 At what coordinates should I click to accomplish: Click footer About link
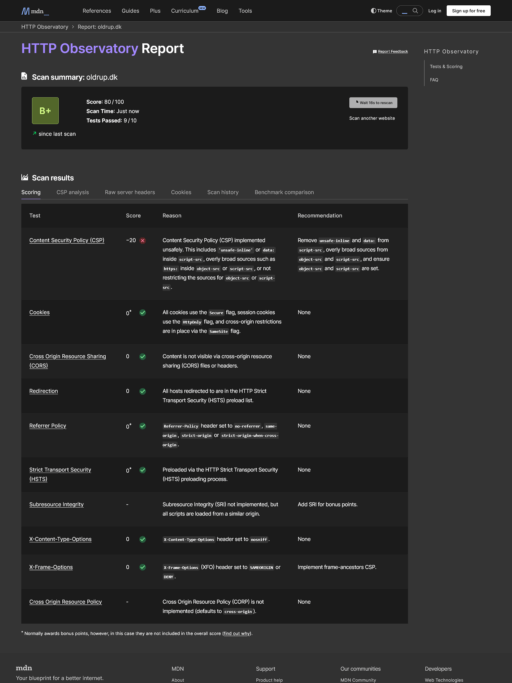coord(178,680)
